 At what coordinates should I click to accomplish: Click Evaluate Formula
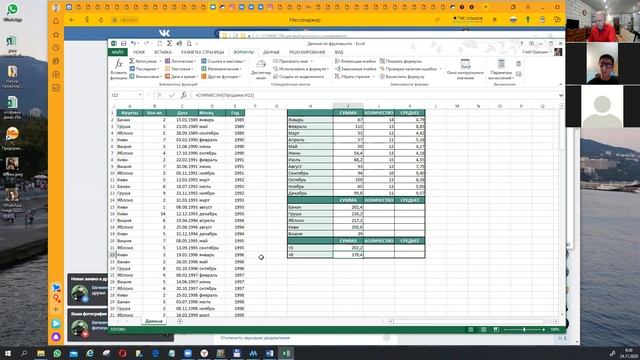click(402, 76)
